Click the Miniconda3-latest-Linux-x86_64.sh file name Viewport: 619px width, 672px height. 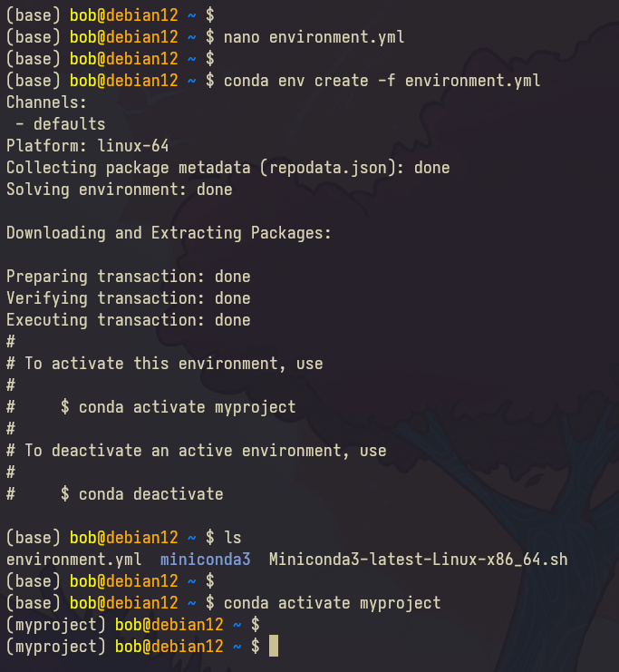tap(418, 559)
